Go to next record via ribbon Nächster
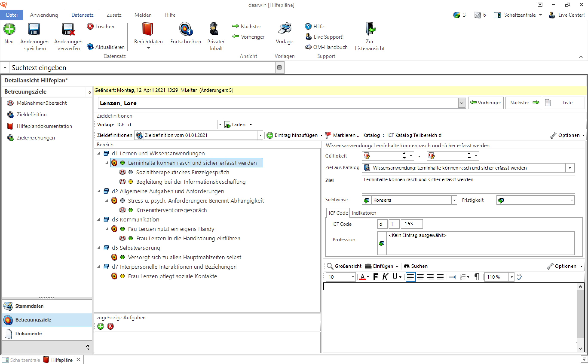The width and height of the screenshot is (588, 364). click(247, 26)
